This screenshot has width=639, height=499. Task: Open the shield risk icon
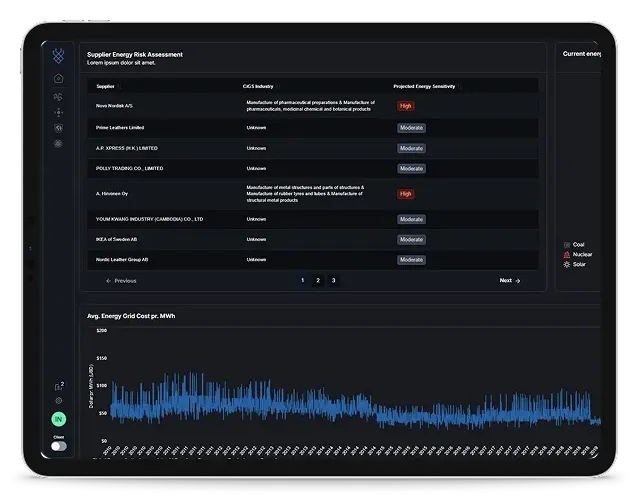(x=58, y=128)
